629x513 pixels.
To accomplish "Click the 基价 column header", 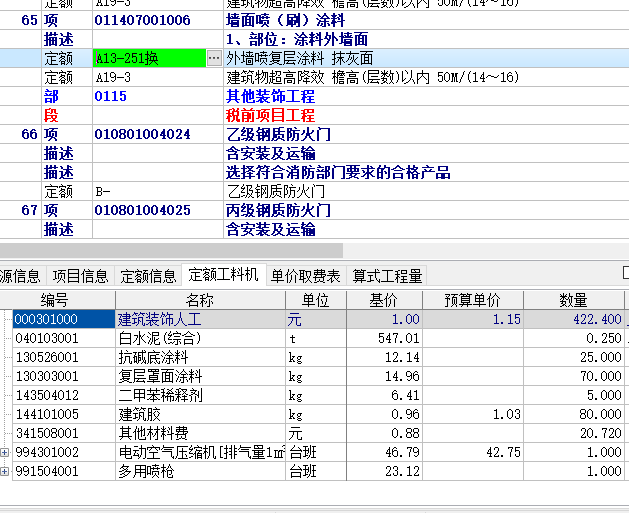I will (384, 300).
